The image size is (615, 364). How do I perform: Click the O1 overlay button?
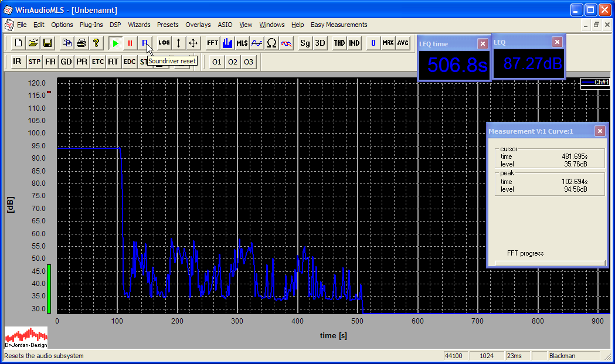(217, 62)
